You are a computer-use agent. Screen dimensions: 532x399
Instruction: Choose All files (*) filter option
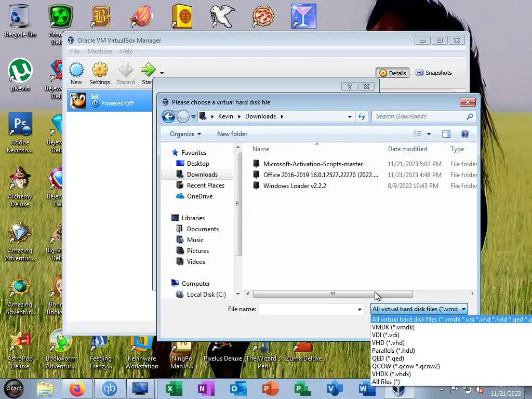tap(386, 382)
